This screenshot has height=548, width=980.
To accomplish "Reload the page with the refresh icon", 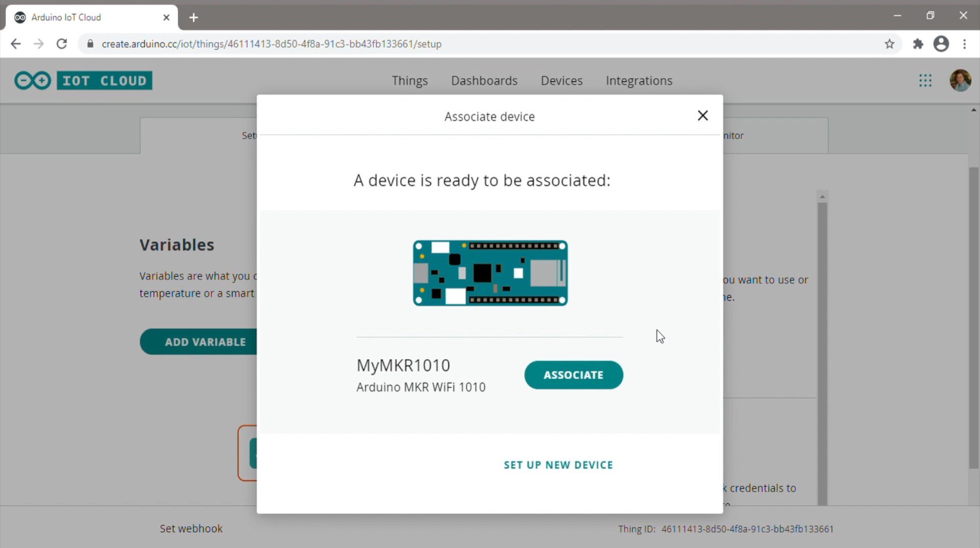I will pyautogui.click(x=62, y=44).
